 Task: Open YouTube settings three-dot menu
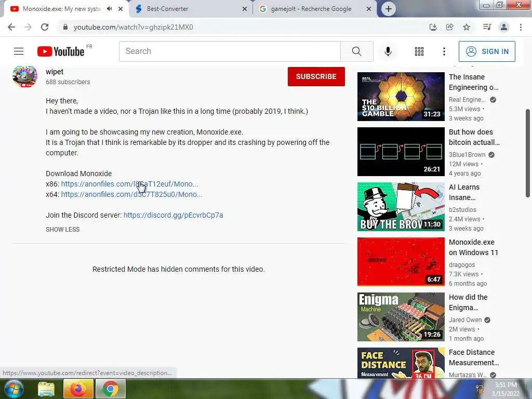(x=444, y=51)
